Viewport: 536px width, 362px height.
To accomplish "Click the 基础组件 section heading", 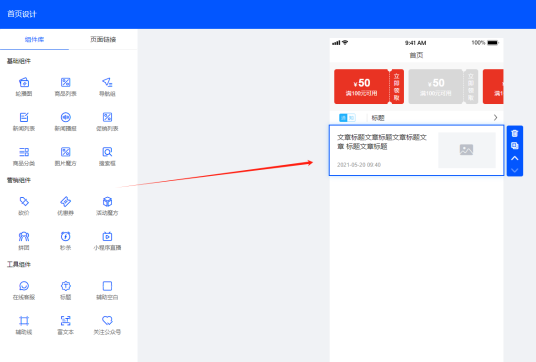I will tap(19, 61).
